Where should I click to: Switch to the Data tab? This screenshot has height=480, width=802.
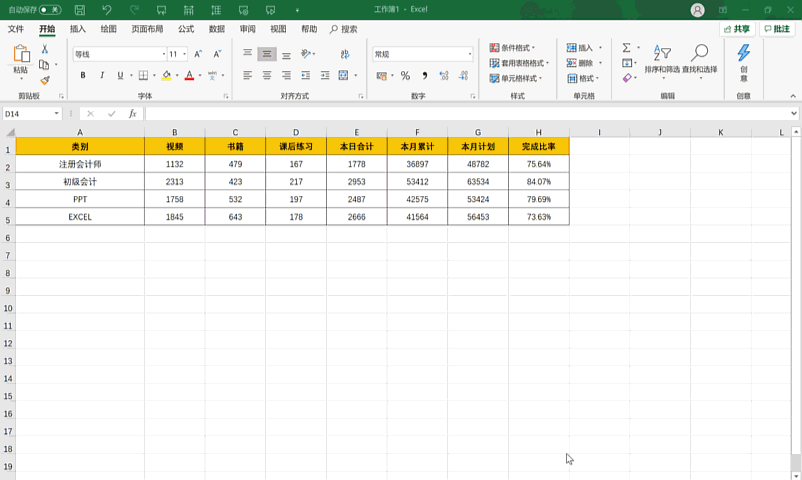(x=217, y=29)
